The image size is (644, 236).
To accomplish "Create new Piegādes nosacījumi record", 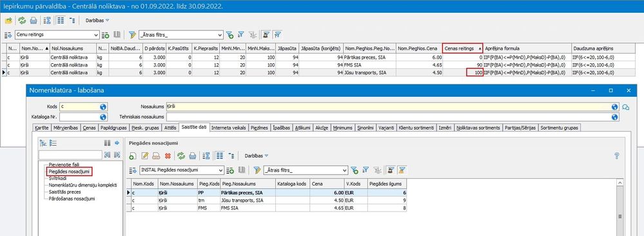I will tap(133, 156).
